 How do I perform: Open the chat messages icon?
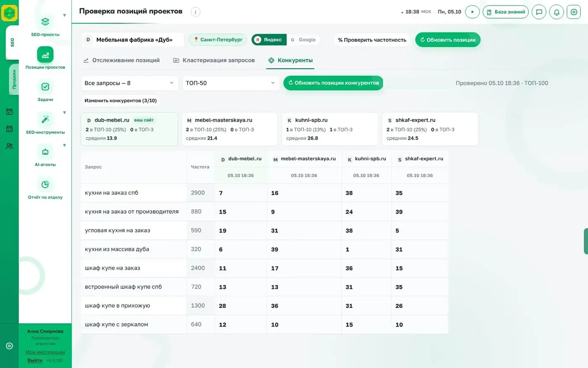pyautogui.click(x=539, y=12)
